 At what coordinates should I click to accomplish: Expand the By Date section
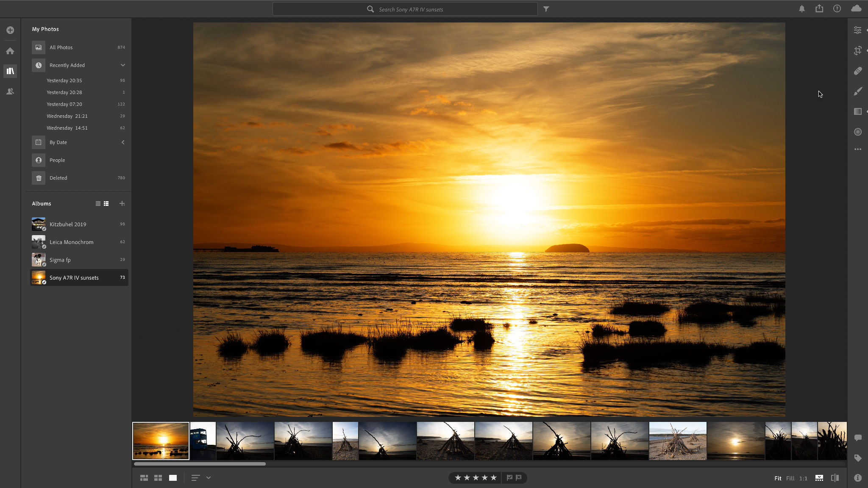point(123,142)
